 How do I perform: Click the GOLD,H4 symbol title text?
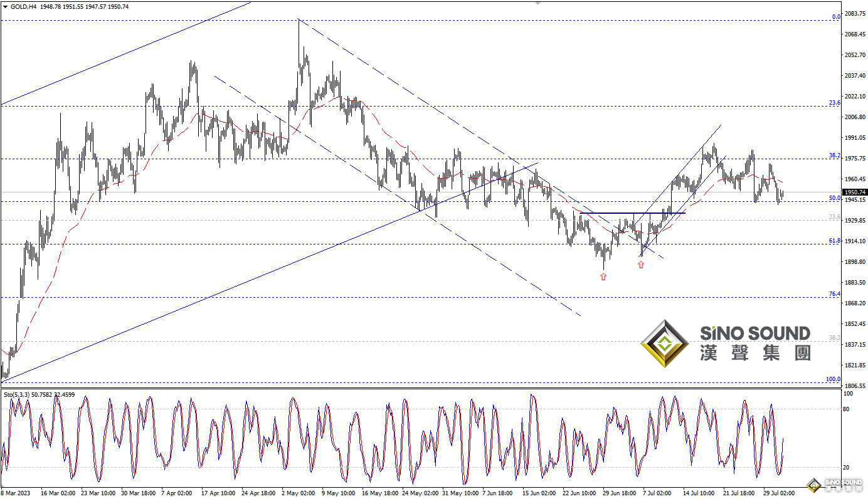23,6
